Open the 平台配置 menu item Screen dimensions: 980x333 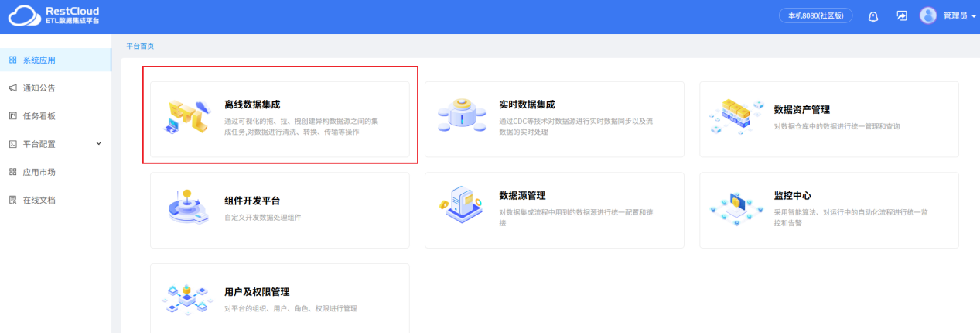[56, 144]
